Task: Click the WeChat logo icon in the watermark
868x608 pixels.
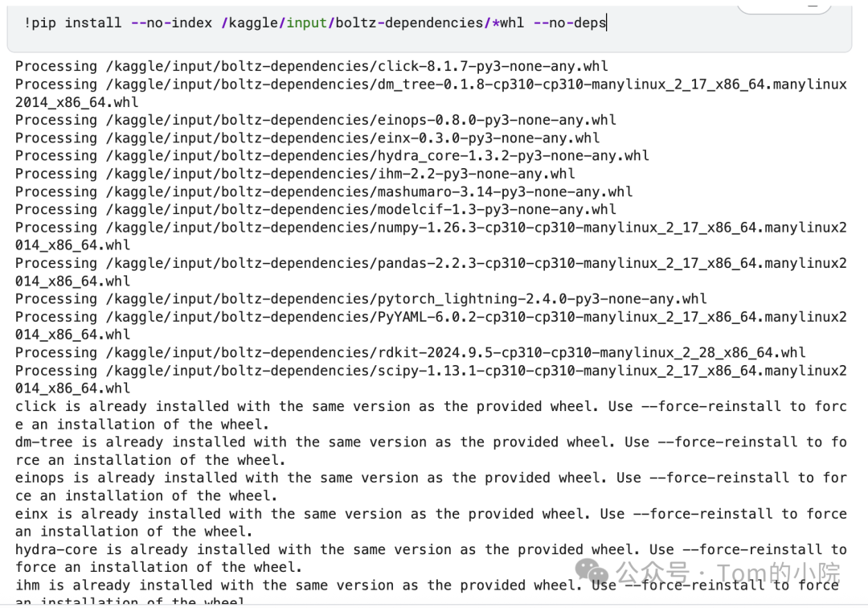Action: 592,571
